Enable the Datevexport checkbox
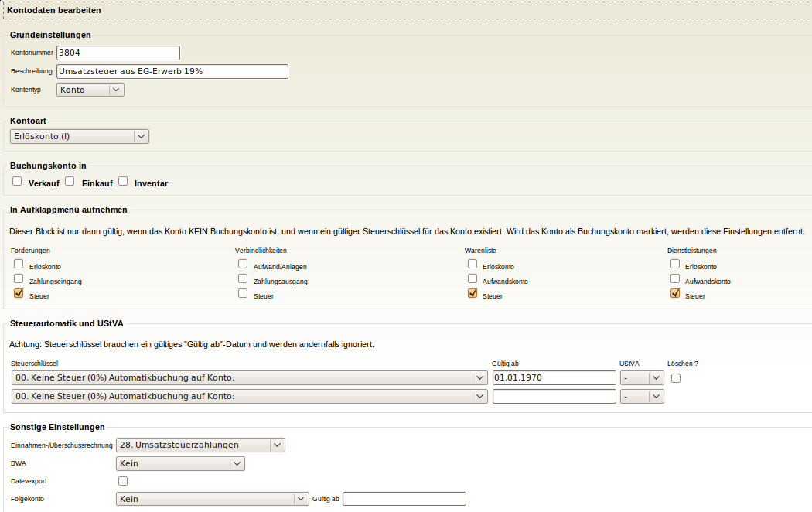The width and height of the screenshot is (812, 512). click(122, 481)
